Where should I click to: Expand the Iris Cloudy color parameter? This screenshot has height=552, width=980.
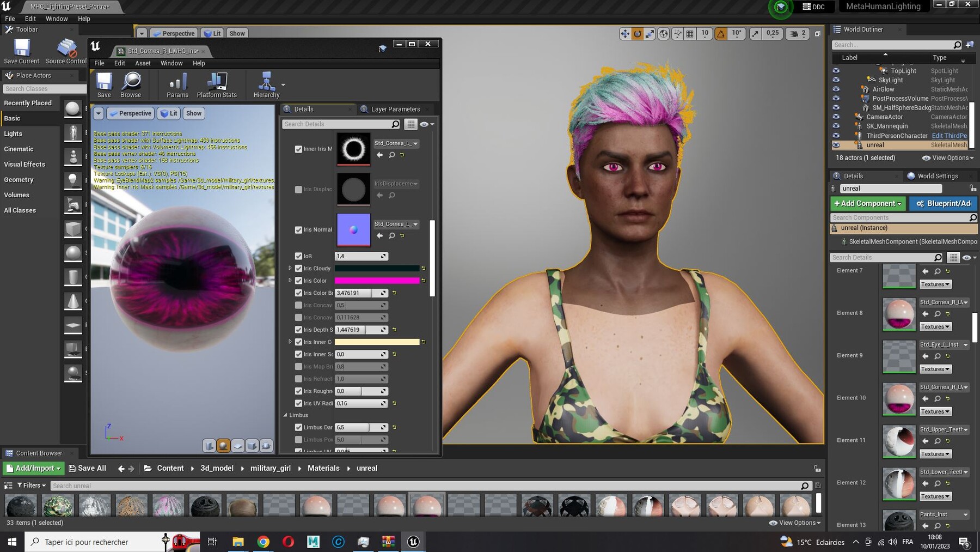(290, 268)
